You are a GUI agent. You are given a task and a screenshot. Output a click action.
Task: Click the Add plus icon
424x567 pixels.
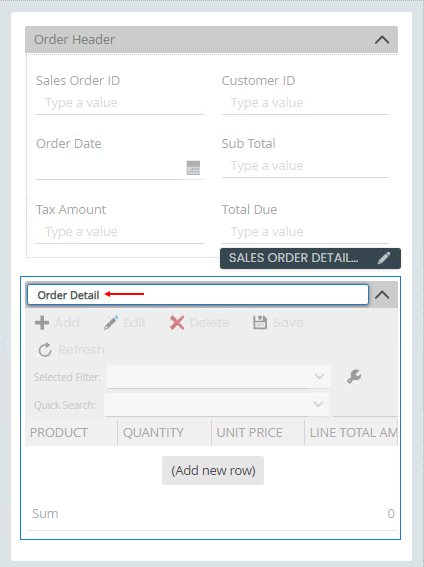click(42, 323)
